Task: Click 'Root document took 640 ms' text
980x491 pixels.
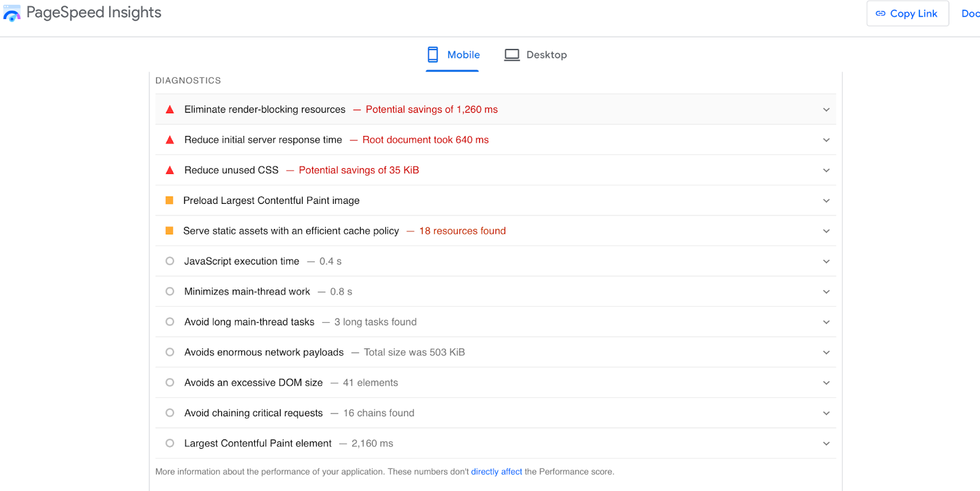Action: [x=425, y=140]
